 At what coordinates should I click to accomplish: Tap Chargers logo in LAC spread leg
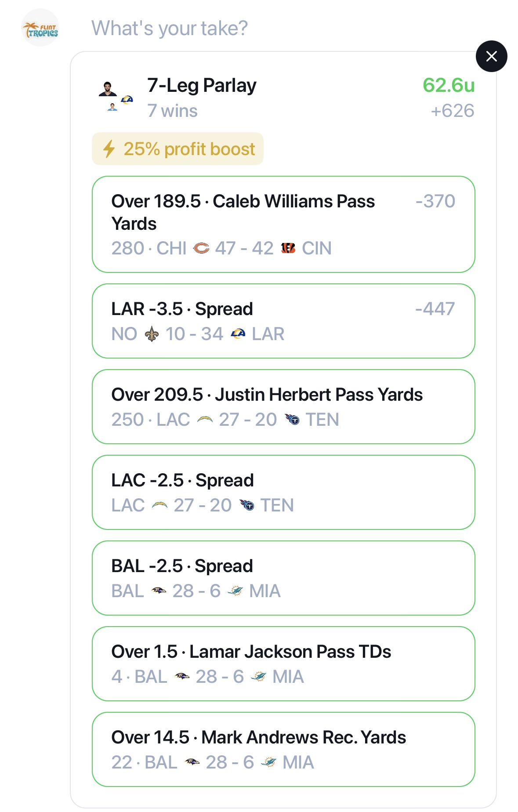[159, 505]
